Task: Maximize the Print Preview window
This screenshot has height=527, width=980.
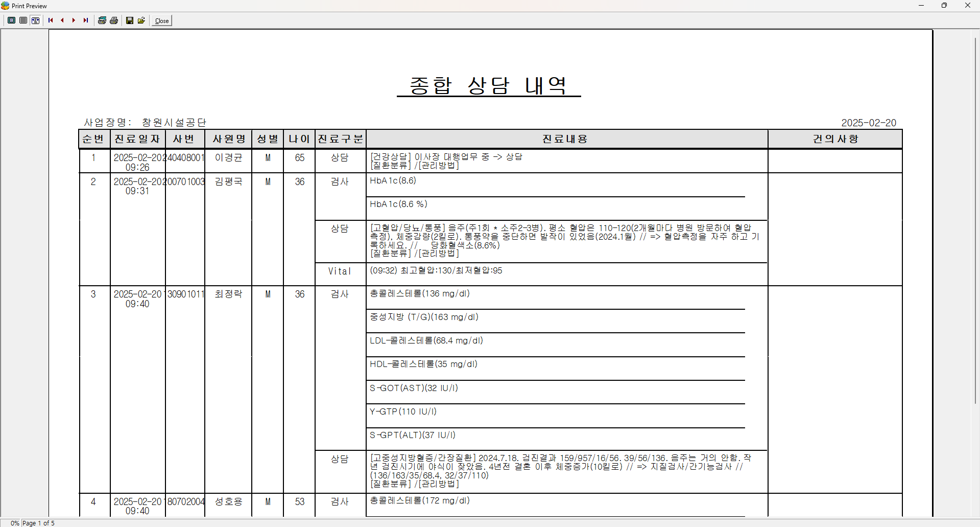Action: pos(944,6)
